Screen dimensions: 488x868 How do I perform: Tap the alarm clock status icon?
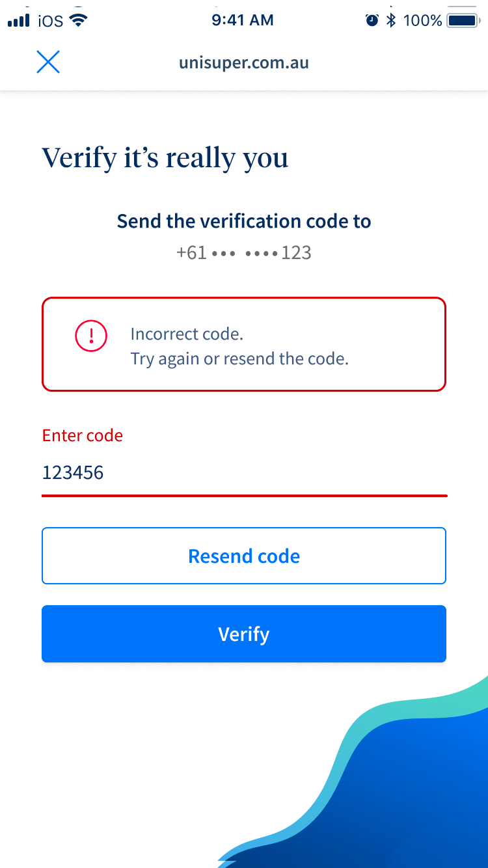coord(372,20)
